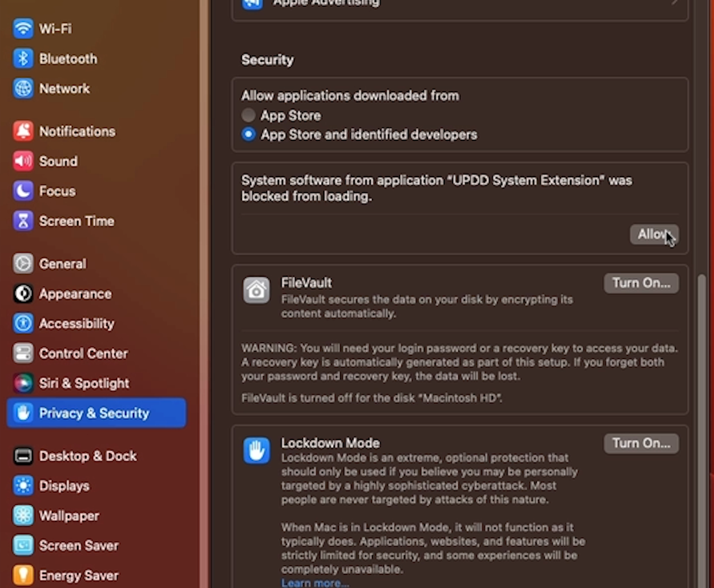This screenshot has height=588, width=714.
Task: Click the Desktop & Dock icon
Action: click(x=23, y=456)
